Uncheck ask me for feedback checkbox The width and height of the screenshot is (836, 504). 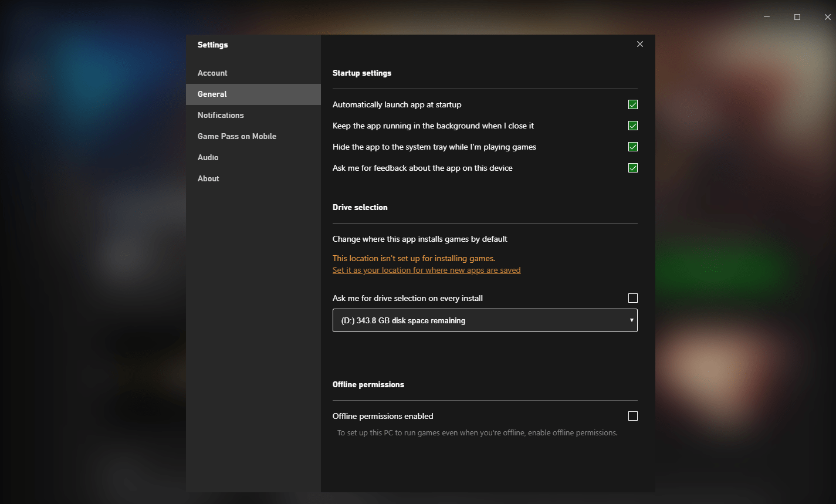pos(632,168)
